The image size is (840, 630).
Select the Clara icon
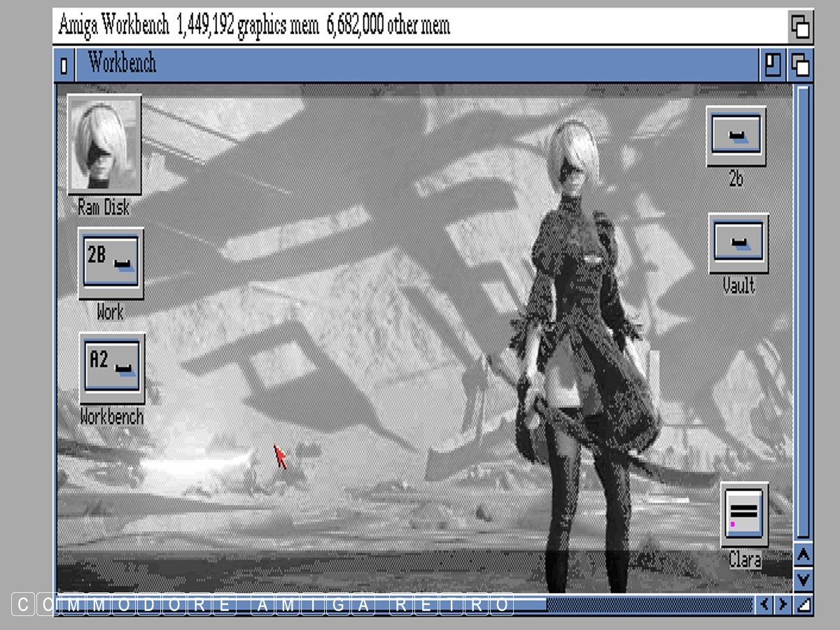click(744, 515)
